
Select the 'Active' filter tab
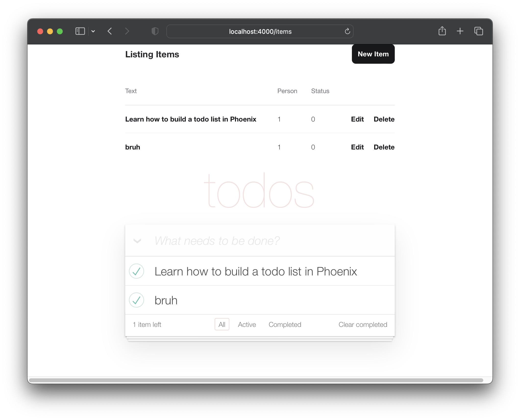(x=247, y=324)
